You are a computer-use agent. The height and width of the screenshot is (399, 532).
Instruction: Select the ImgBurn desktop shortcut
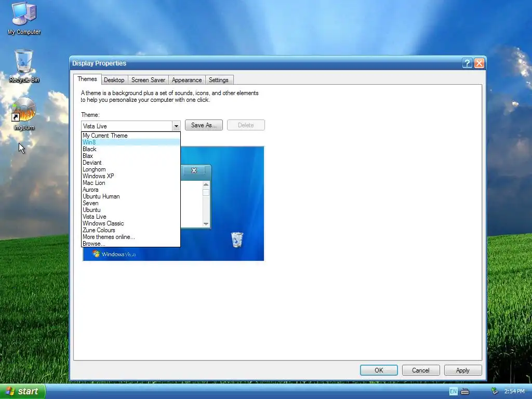click(24, 114)
